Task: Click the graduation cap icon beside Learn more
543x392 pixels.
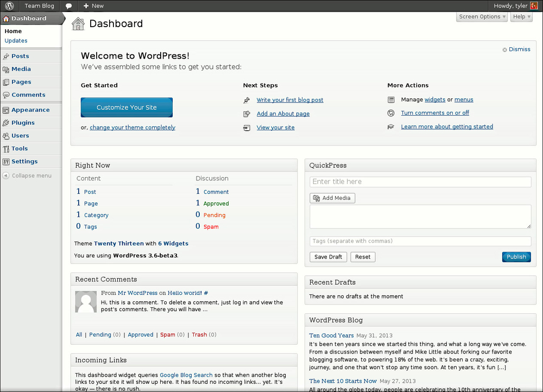Action: pyautogui.click(x=391, y=127)
